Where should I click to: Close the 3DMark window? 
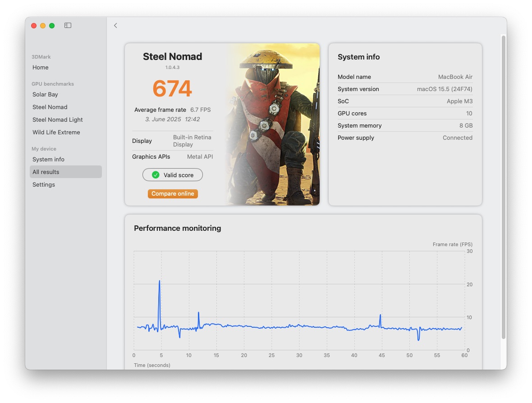(x=34, y=26)
